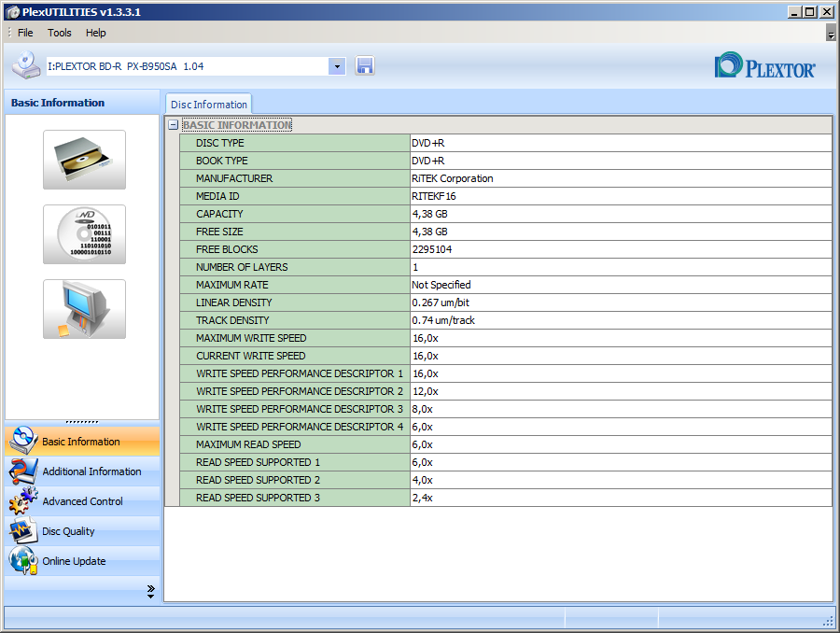Screen dimensions: 840x633
Task: Click the window resize grip in status bar
Action: pos(828,621)
